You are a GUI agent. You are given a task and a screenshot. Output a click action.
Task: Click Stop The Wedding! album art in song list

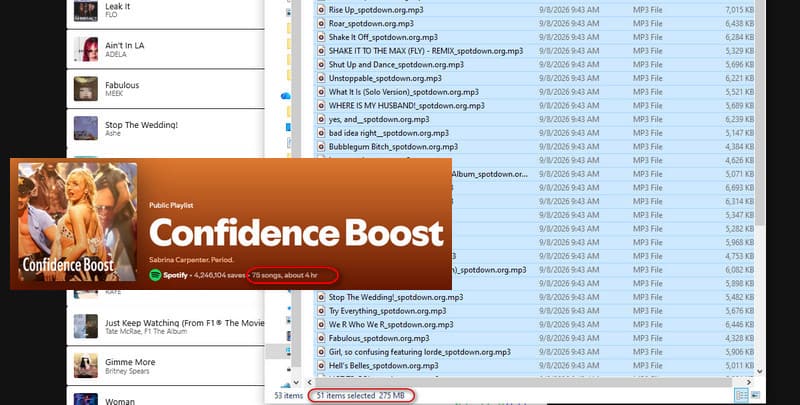pos(85,128)
